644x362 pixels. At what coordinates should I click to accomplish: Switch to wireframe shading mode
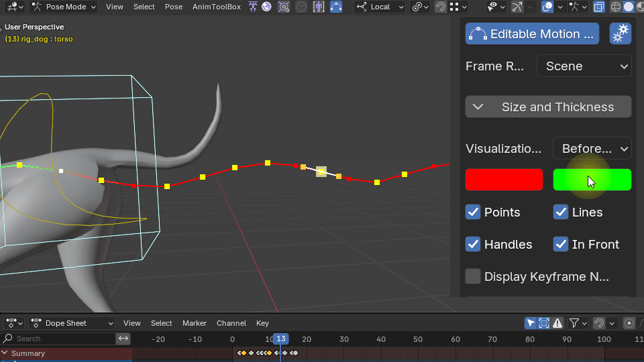tap(615, 7)
